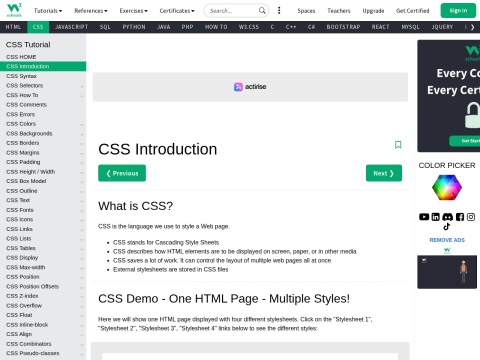Screen dimensions: 480x360
Task: Open CSS Z-index in sidebar
Action: 43,296
